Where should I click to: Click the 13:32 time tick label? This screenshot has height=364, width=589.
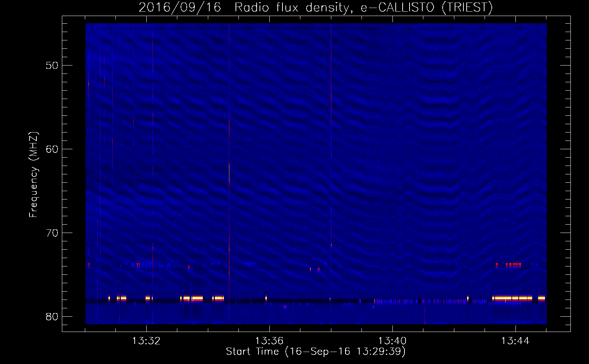(146, 341)
